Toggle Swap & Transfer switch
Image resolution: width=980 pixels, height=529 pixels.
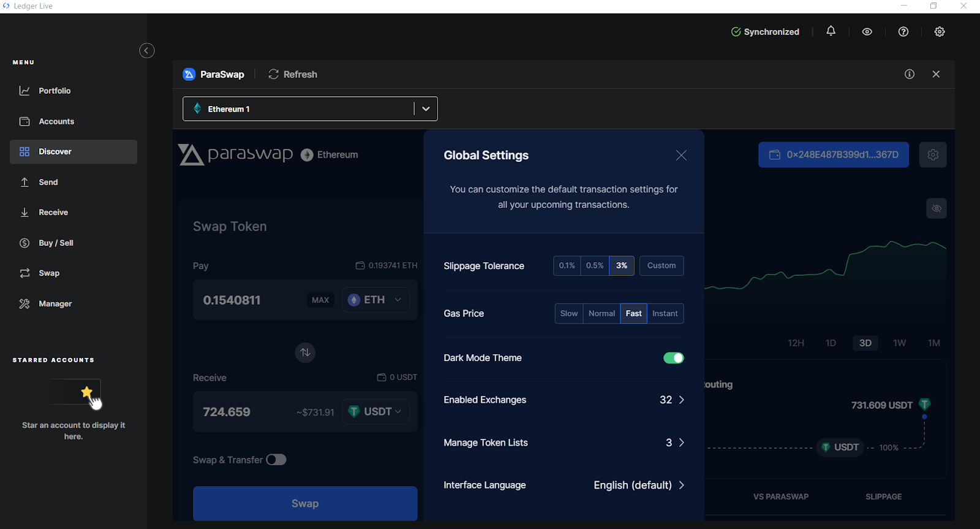click(x=276, y=460)
